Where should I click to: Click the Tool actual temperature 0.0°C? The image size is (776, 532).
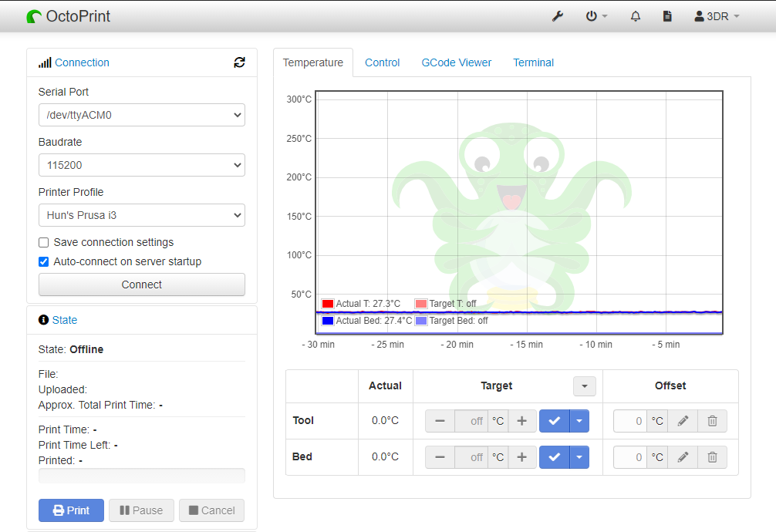pyautogui.click(x=385, y=421)
